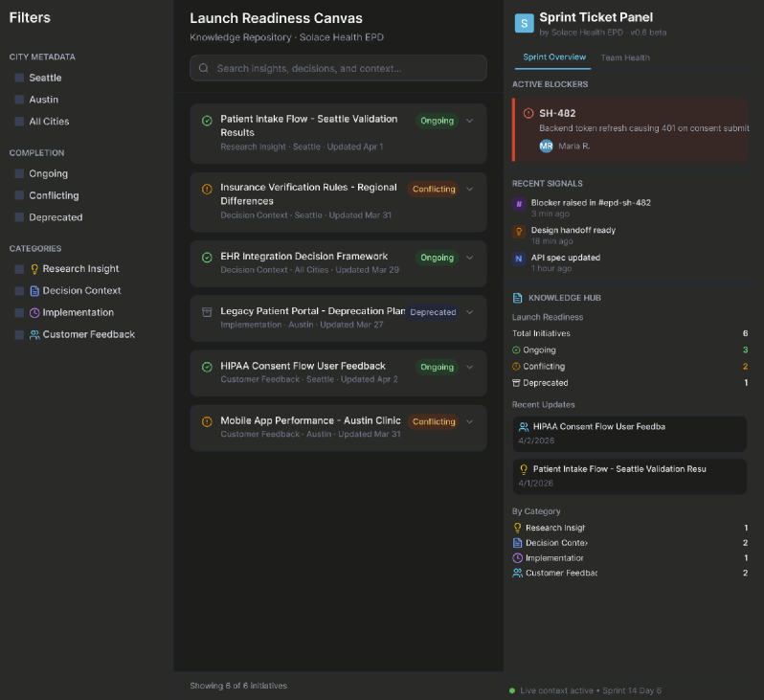Screen dimensions: 764x700
Task: Expand the Mobile App Performance card chevron
Action: coord(470,421)
